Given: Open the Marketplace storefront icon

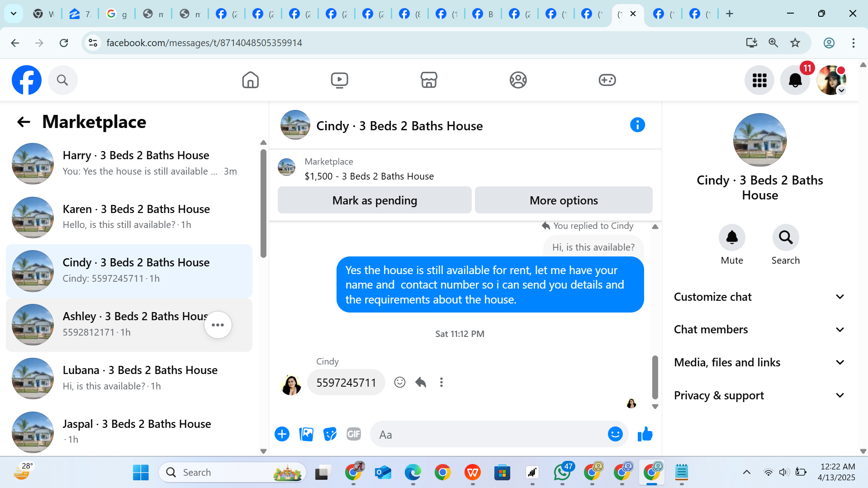Looking at the screenshot, I should (x=429, y=80).
